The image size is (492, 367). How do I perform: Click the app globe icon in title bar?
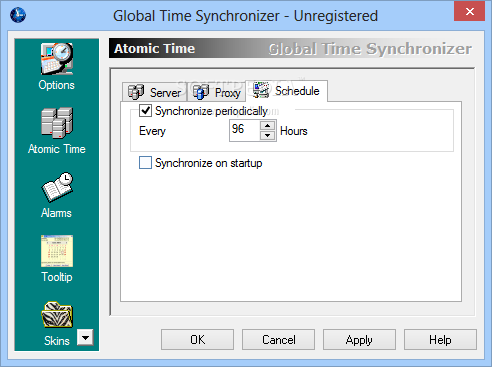pyautogui.click(x=18, y=15)
